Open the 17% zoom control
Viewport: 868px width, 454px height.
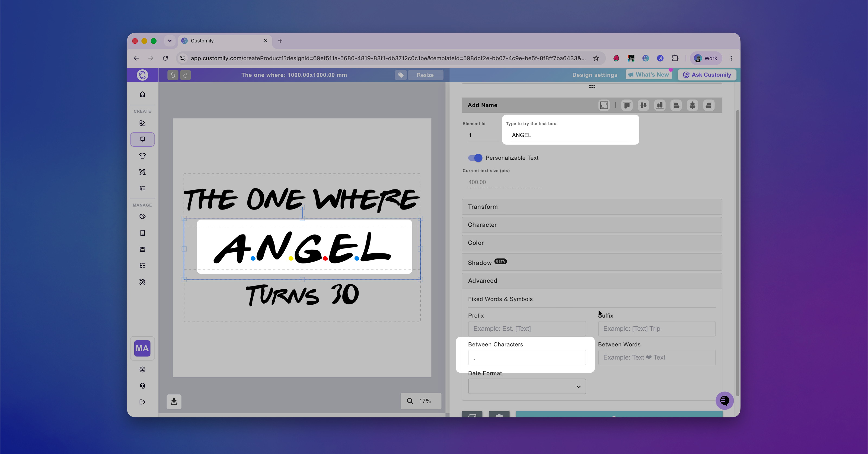click(421, 401)
